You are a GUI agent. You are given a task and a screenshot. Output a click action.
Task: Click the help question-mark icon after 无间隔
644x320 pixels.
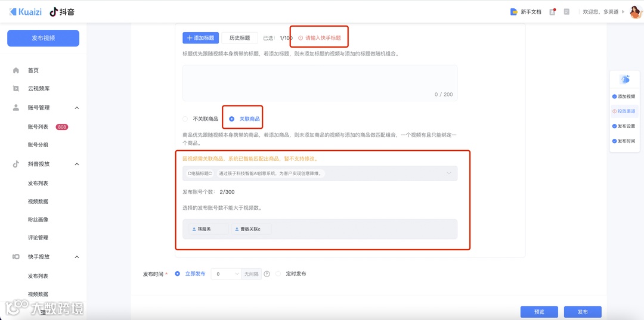(x=267, y=274)
